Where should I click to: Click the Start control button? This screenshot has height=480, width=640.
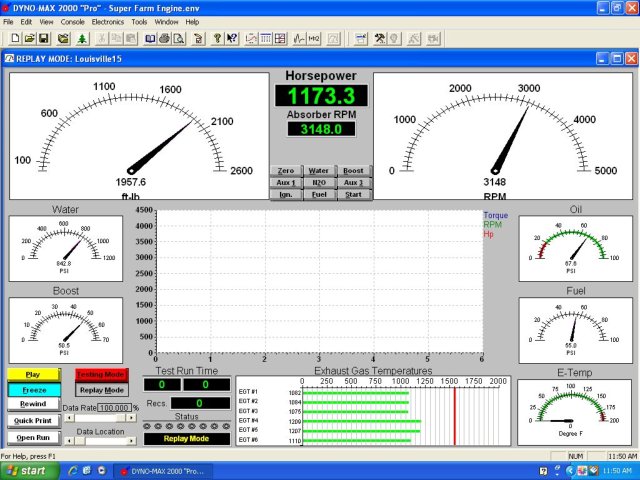coord(353,194)
